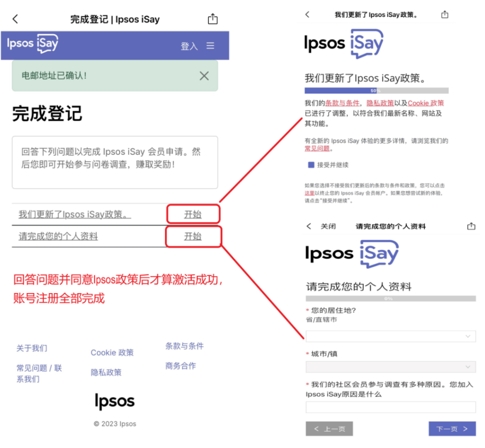Open 条款与条件 link in policy text
Screen dimensions: 485x448
pyautogui.click(x=342, y=103)
